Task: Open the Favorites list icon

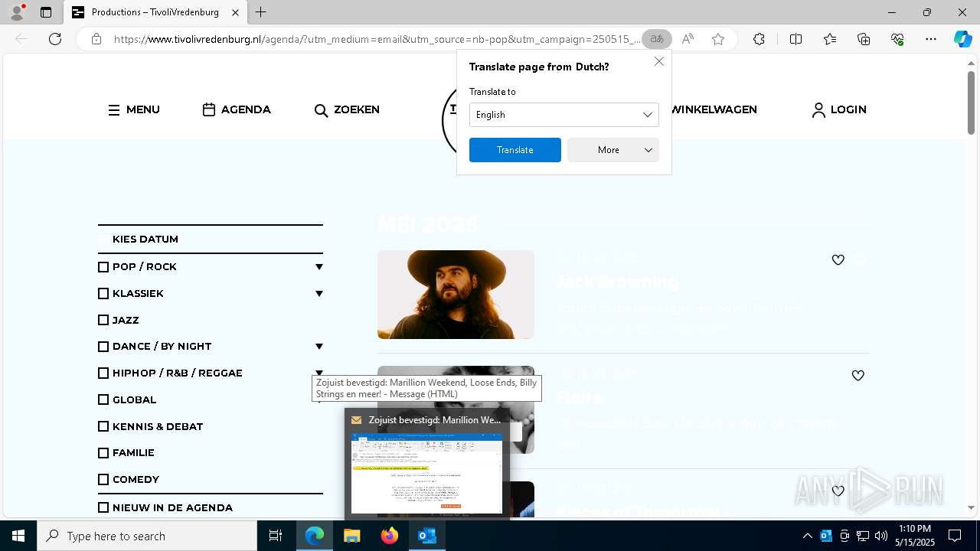Action: click(x=830, y=39)
